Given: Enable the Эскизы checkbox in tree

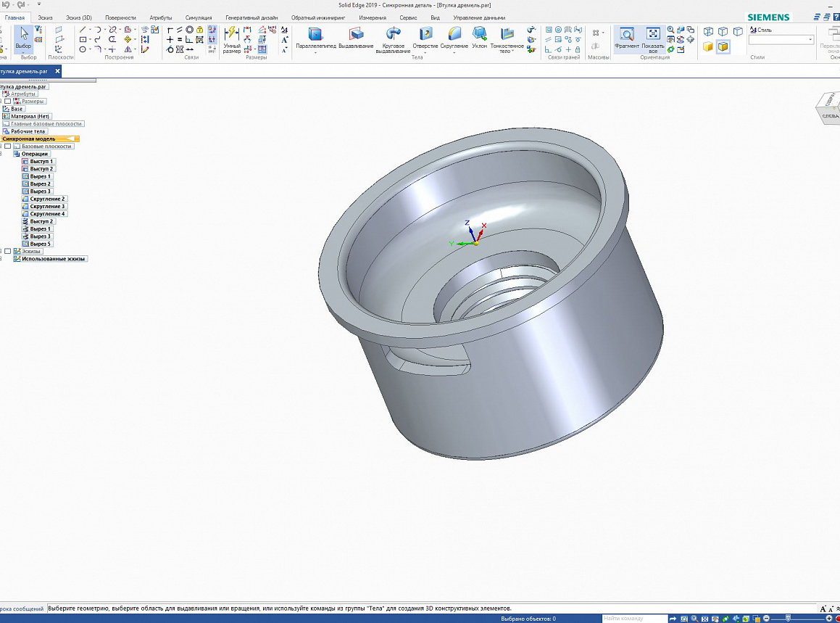Looking at the screenshot, I should coord(8,251).
